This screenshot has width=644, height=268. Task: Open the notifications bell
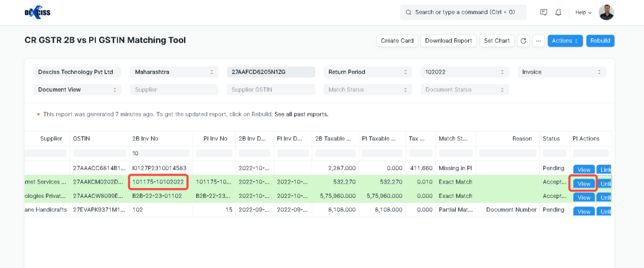[x=559, y=12]
